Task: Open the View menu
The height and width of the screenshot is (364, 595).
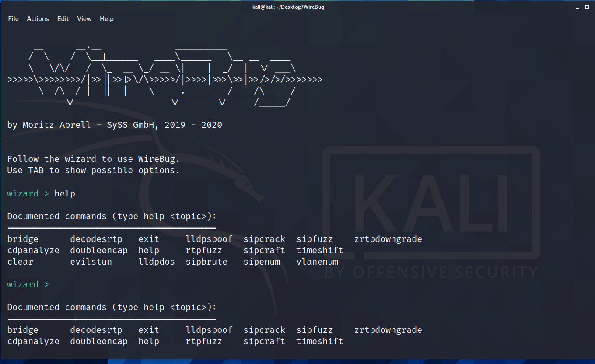Action: point(84,18)
